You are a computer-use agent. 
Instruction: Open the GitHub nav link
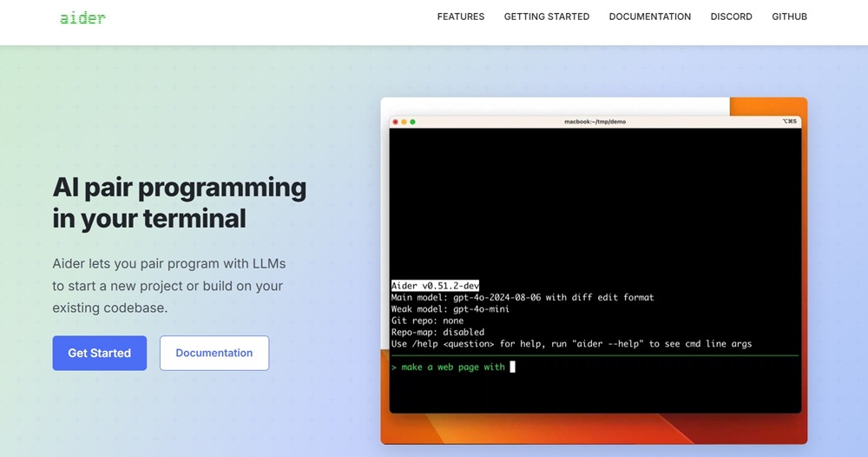pos(789,17)
